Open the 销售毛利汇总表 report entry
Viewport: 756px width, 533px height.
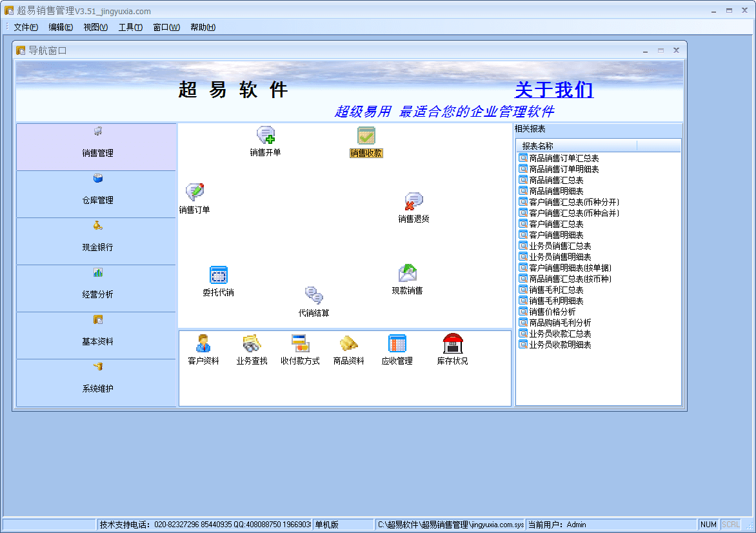(x=556, y=290)
